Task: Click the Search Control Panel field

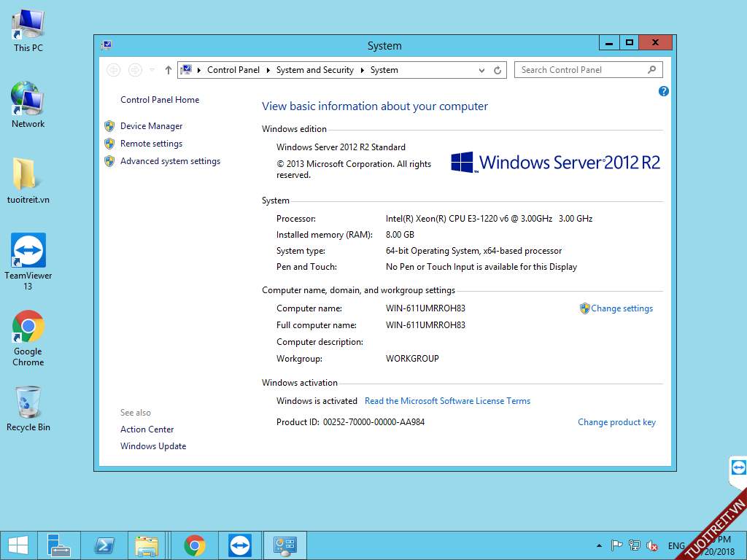Action: (x=581, y=70)
